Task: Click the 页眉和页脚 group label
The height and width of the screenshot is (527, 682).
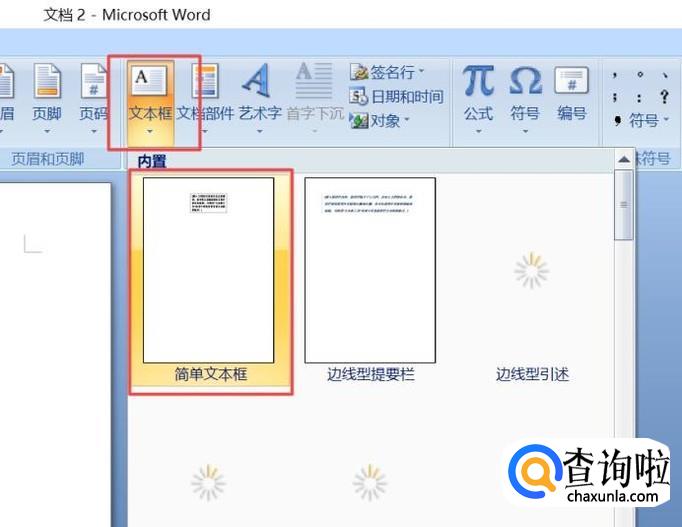Action: pyautogui.click(x=48, y=159)
